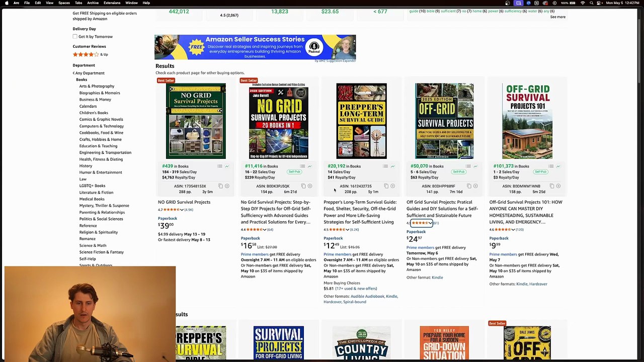The width and height of the screenshot is (644, 362).
Task: Open the File menu
Action: pos(27,3)
